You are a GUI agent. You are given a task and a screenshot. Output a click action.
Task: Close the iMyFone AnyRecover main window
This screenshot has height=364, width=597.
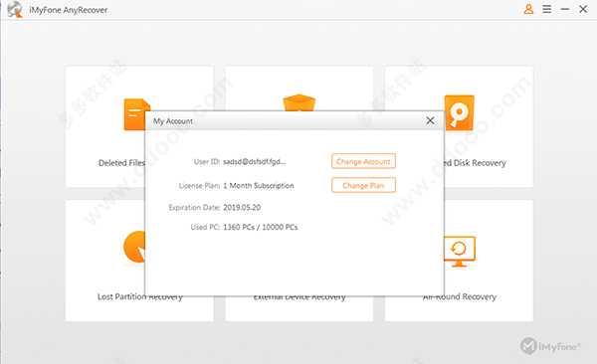point(583,9)
